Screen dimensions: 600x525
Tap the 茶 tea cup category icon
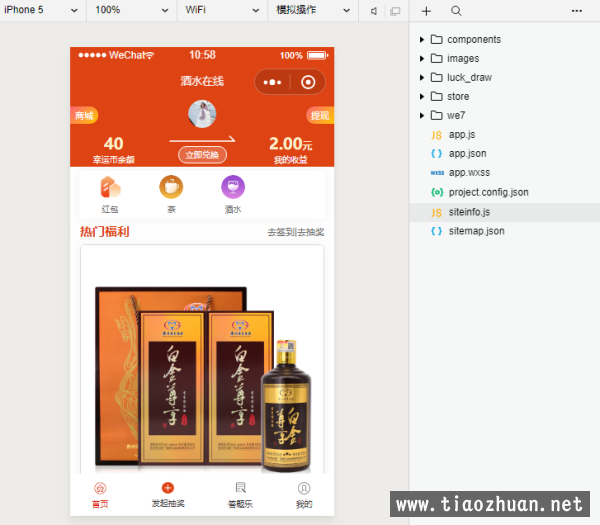171,187
